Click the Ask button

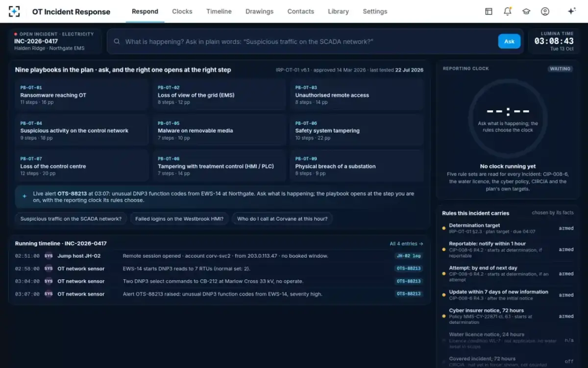(509, 41)
